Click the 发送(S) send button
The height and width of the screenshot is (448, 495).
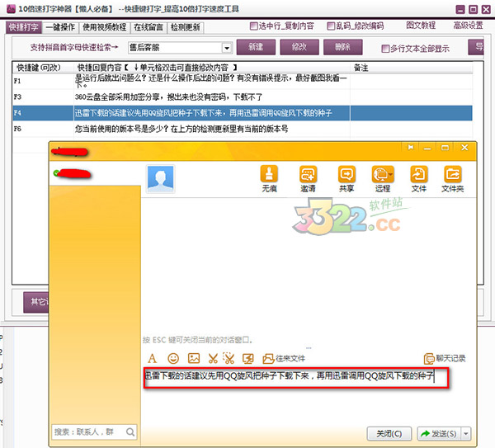coord(440,433)
